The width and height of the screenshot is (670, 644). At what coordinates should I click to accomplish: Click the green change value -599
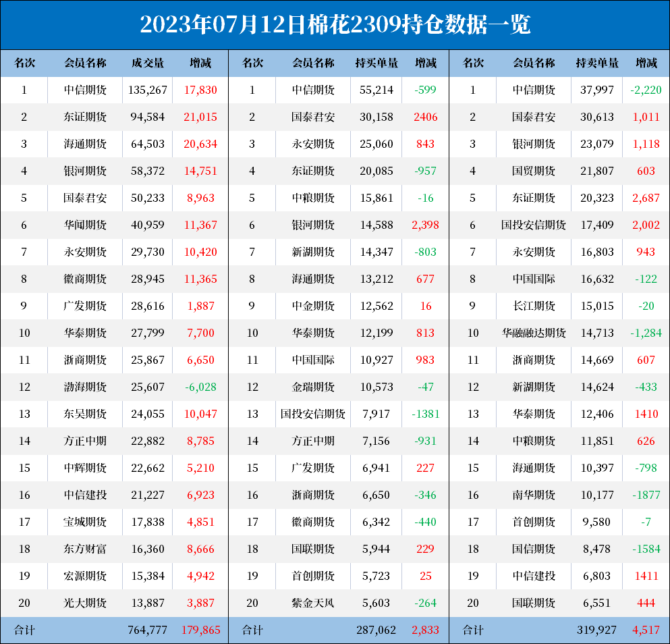point(426,90)
